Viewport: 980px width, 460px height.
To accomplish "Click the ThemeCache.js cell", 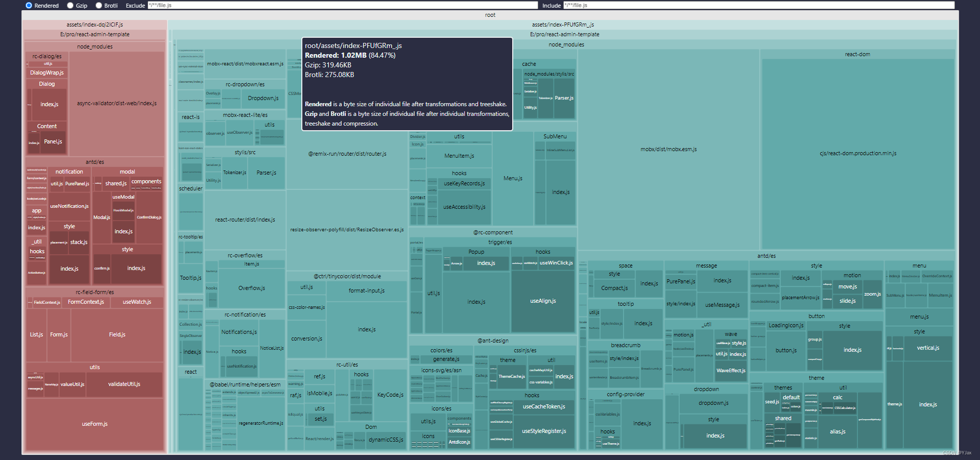I will (x=511, y=376).
